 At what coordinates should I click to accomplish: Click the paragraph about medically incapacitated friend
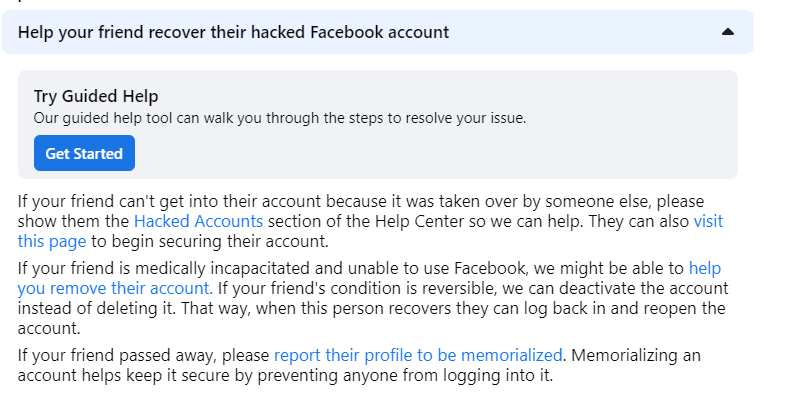[x=373, y=298]
